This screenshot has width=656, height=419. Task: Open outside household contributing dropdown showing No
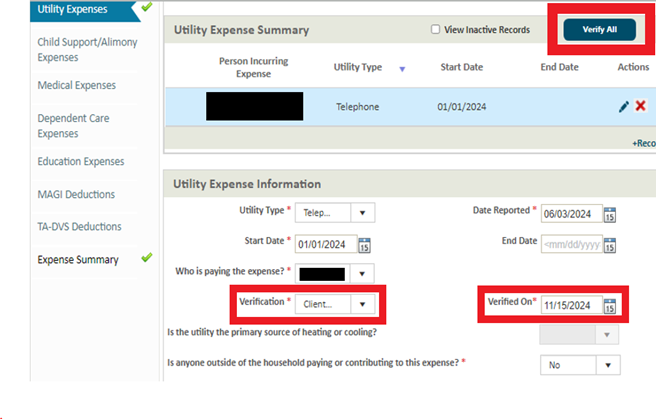pos(580,365)
